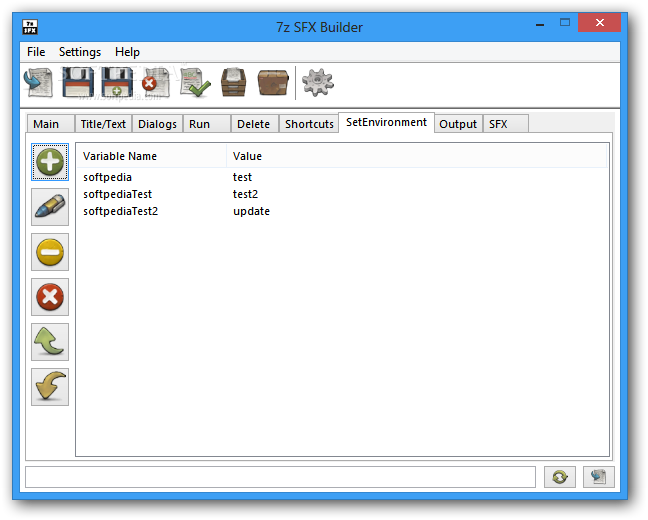Select the SetEnvironment tab
The height and width of the screenshot is (520, 648).
[386, 122]
